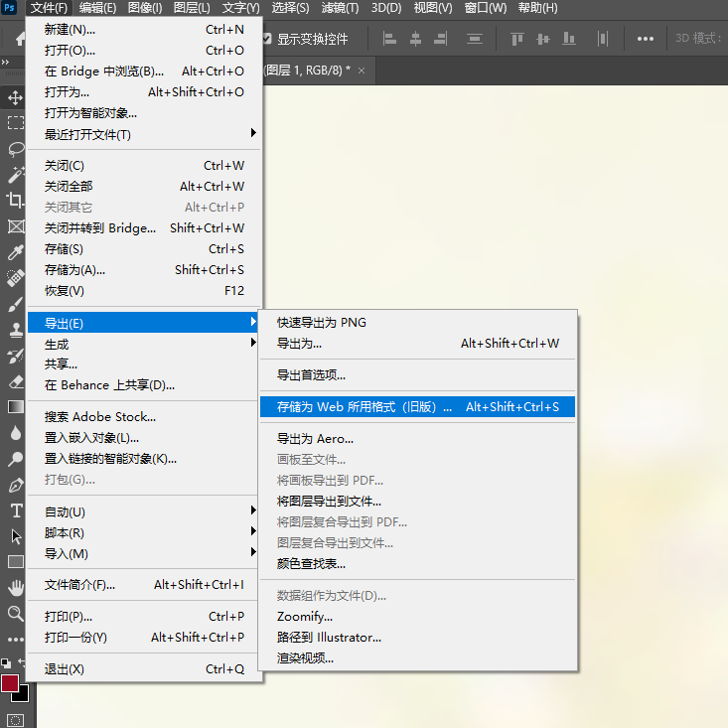Click the Align right edges icon
The height and width of the screenshot is (728, 728).
[441, 39]
